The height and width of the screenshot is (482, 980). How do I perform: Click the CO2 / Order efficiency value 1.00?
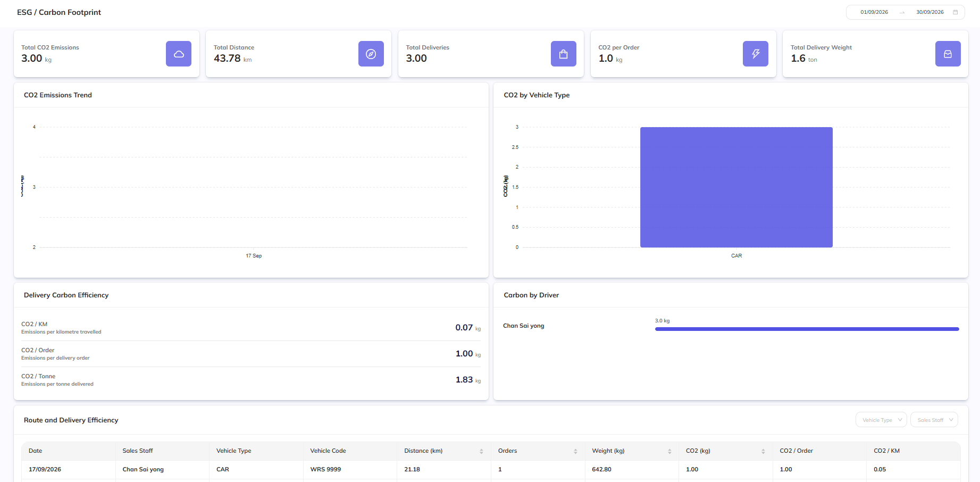click(464, 354)
